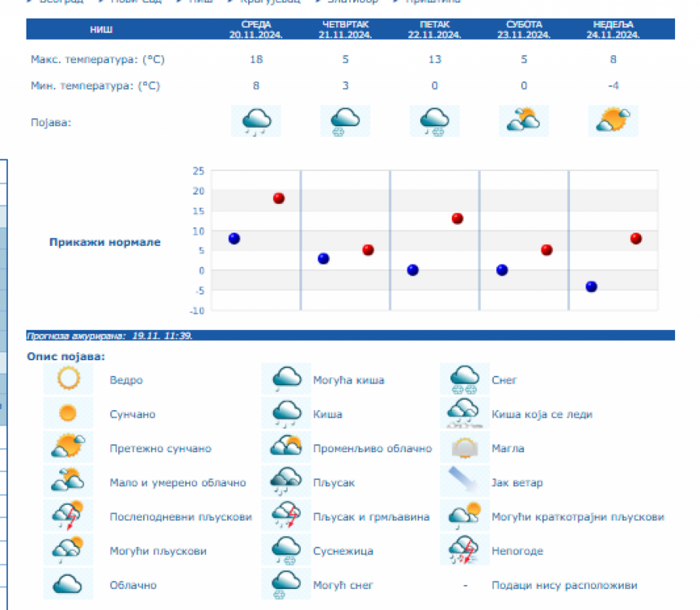Image resolution: width=700 pixels, height=610 pixels.
Task: Select the Јак ветар wind legend icon
Action: pyautogui.click(x=464, y=482)
